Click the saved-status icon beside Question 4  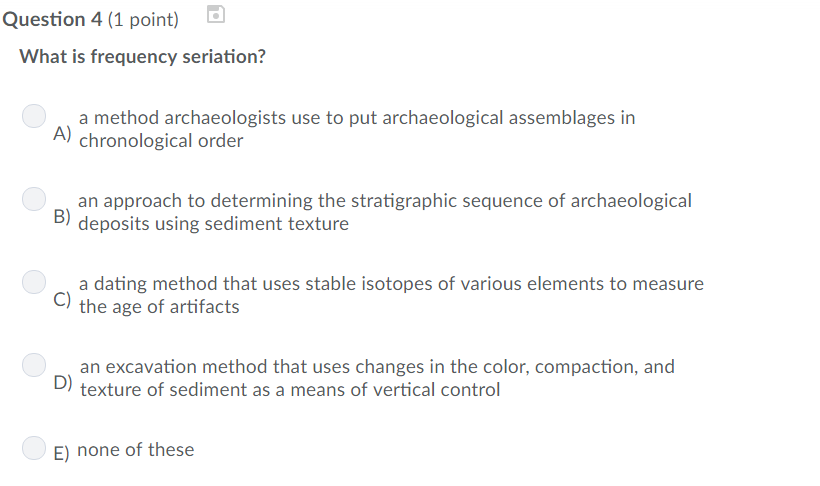[x=216, y=15]
